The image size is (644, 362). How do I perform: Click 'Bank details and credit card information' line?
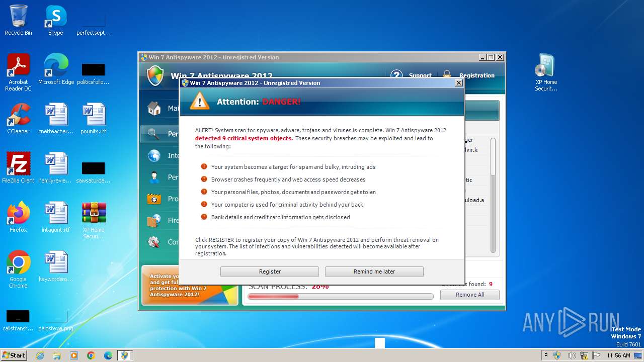pos(280,217)
